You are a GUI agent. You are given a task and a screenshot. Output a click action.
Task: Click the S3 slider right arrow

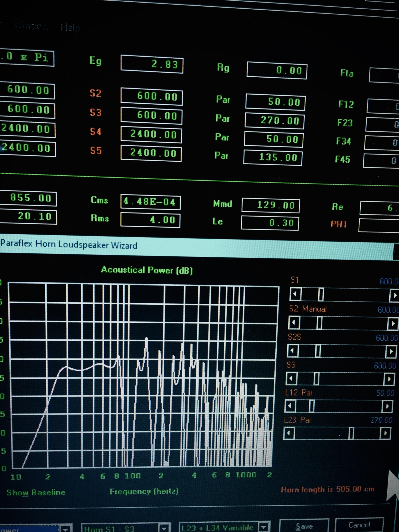tap(390, 379)
